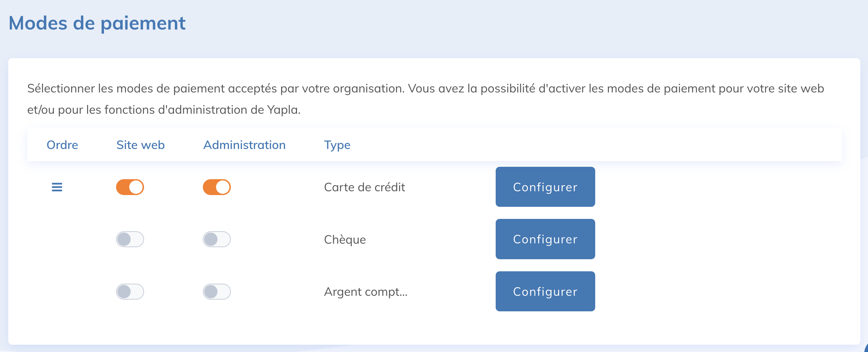Select the Type column header
The height and width of the screenshot is (352, 868).
[x=337, y=145]
